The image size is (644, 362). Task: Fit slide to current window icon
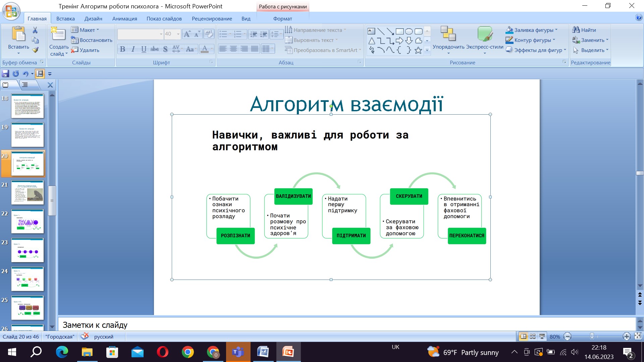[638, 336]
